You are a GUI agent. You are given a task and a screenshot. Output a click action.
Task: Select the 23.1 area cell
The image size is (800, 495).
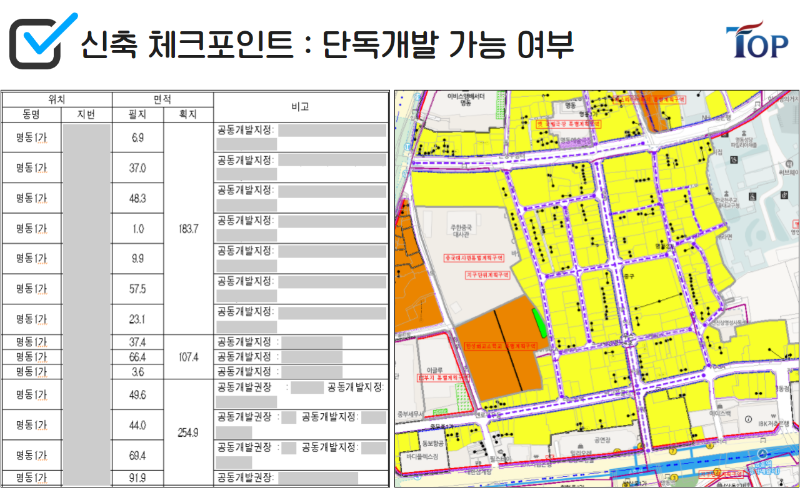click(137, 319)
